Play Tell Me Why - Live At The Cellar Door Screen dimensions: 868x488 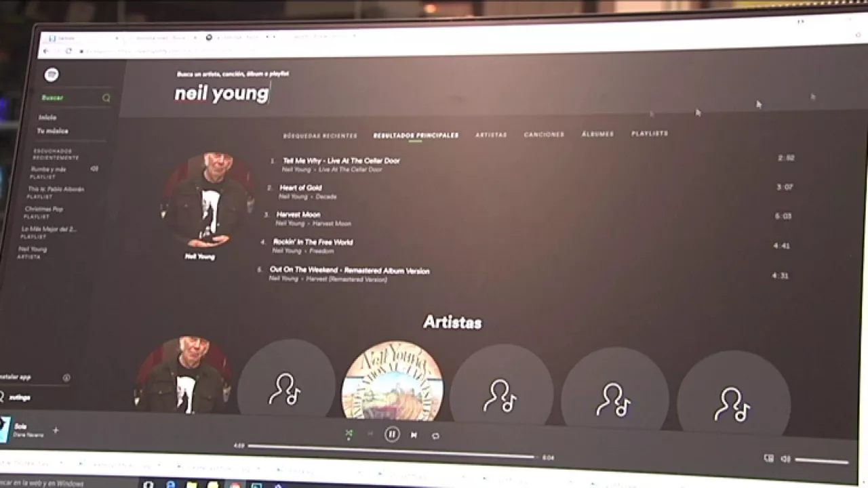tap(341, 161)
